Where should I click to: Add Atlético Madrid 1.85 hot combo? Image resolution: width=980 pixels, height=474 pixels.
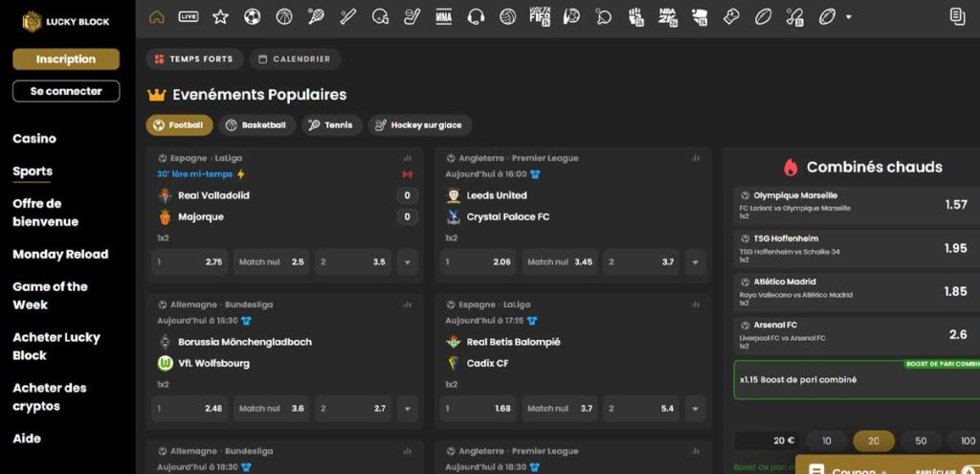[857, 292]
